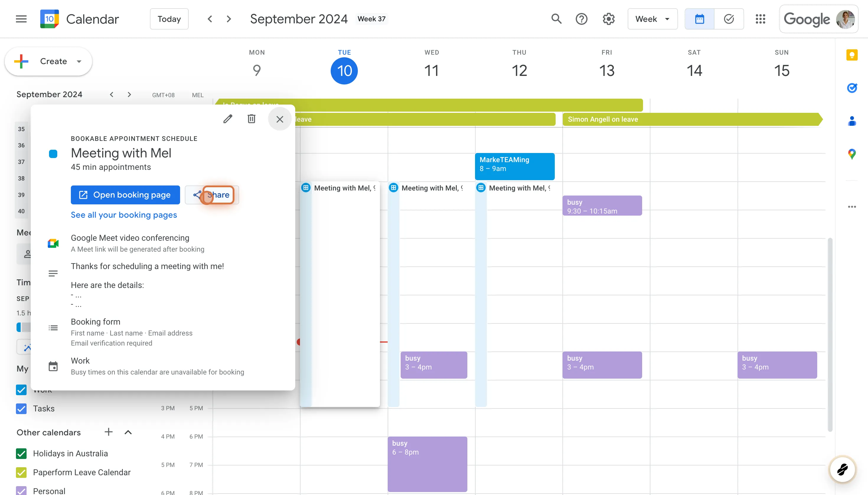The image size is (868, 495).
Task: Show next month in mini calendar
Action: click(x=129, y=95)
